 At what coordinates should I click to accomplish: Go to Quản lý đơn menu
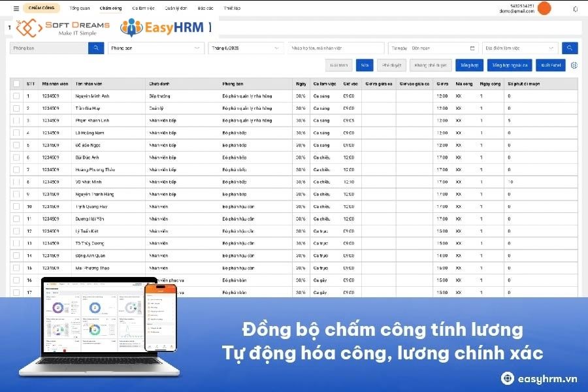[x=176, y=8]
